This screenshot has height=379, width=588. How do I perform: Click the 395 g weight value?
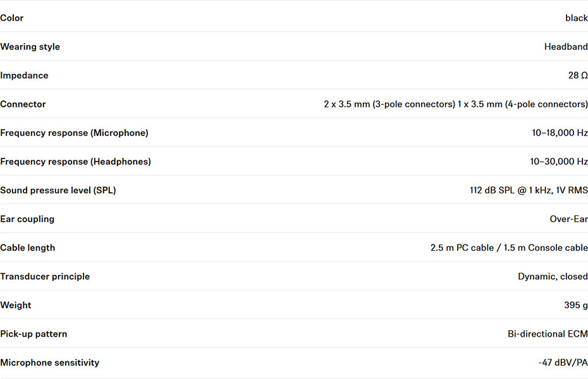pyautogui.click(x=575, y=305)
